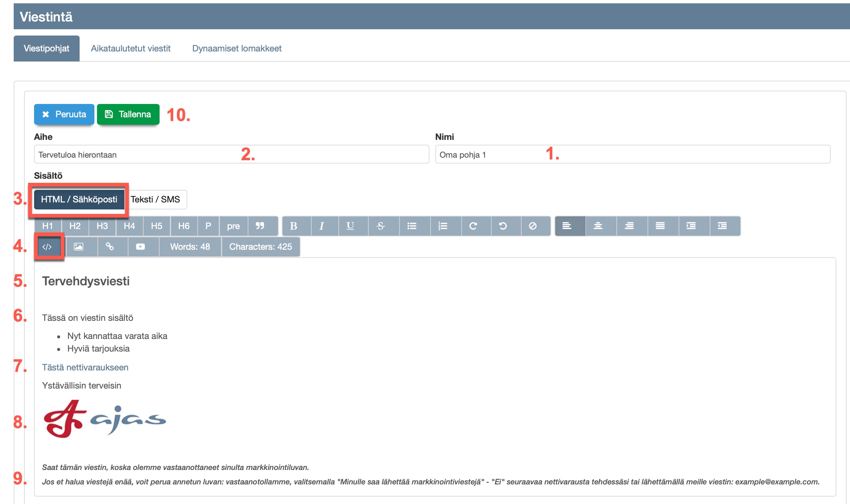Center align the text

point(598,226)
